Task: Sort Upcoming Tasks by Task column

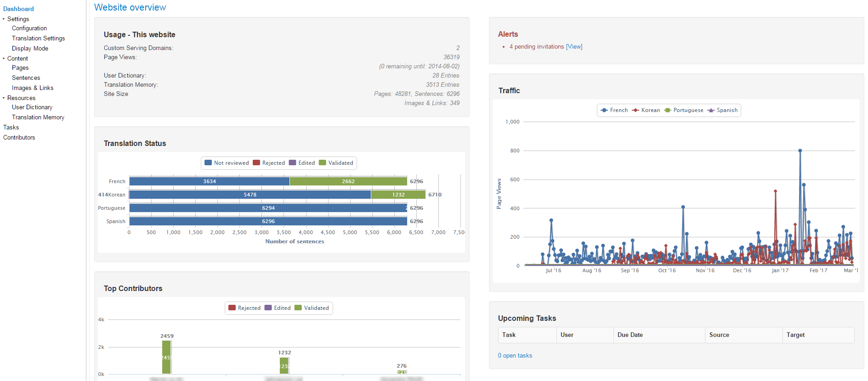Action: tap(528, 335)
